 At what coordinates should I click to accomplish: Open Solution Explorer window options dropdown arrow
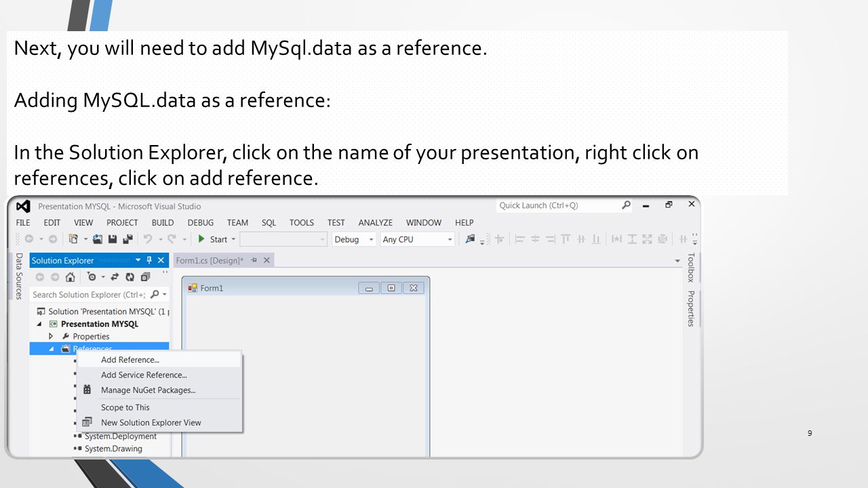[x=138, y=260]
